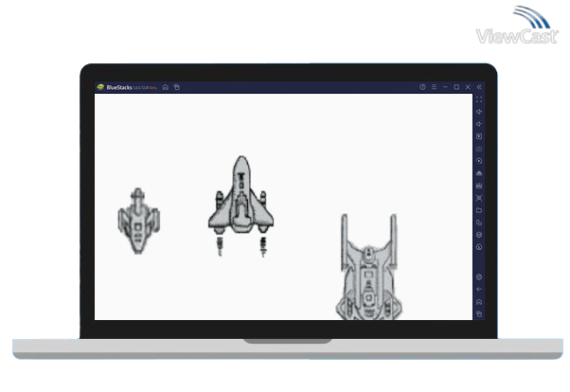Open the multi-instance windows icon in title bar
Image resolution: width=570 pixels, height=392 pixels.
tap(177, 87)
